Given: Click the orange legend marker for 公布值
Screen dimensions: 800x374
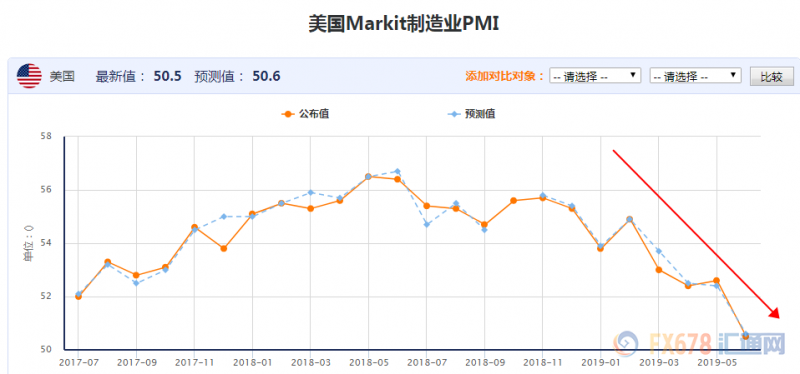Looking at the screenshot, I should (x=288, y=114).
